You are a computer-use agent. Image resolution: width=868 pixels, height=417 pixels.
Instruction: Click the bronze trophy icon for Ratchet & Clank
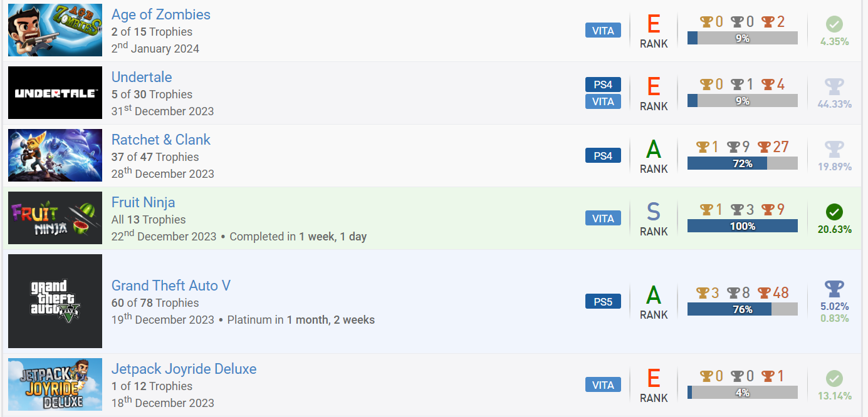[764, 147]
